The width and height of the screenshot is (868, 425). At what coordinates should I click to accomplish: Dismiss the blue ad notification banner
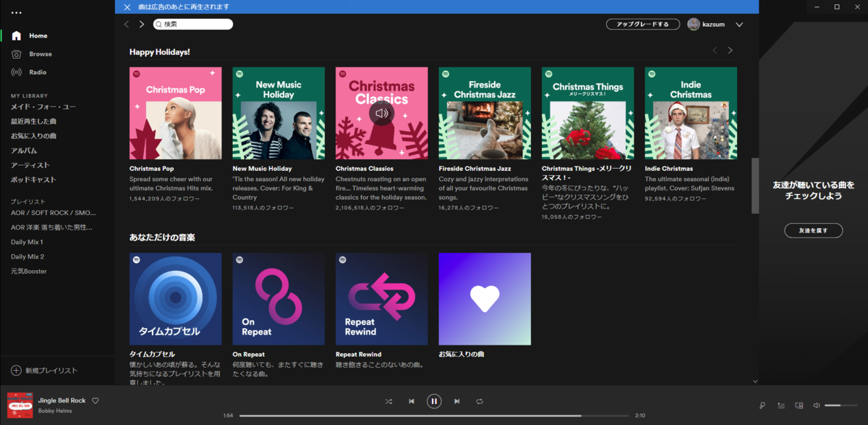click(x=127, y=7)
